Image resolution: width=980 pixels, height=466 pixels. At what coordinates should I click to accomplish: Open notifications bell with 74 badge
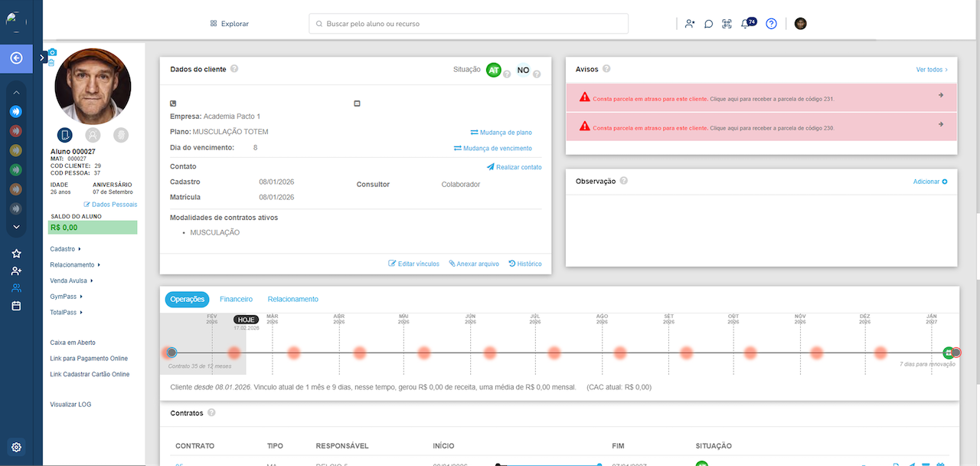point(746,24)
